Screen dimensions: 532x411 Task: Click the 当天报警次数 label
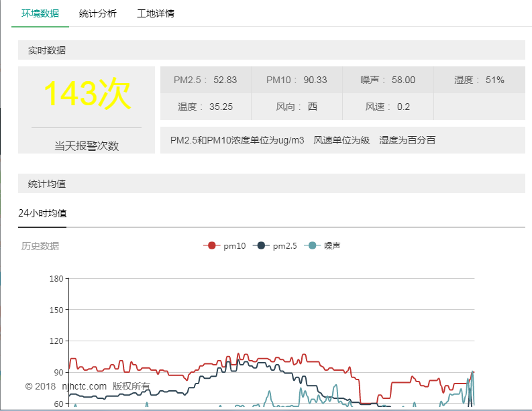click(x=87, y=145)
